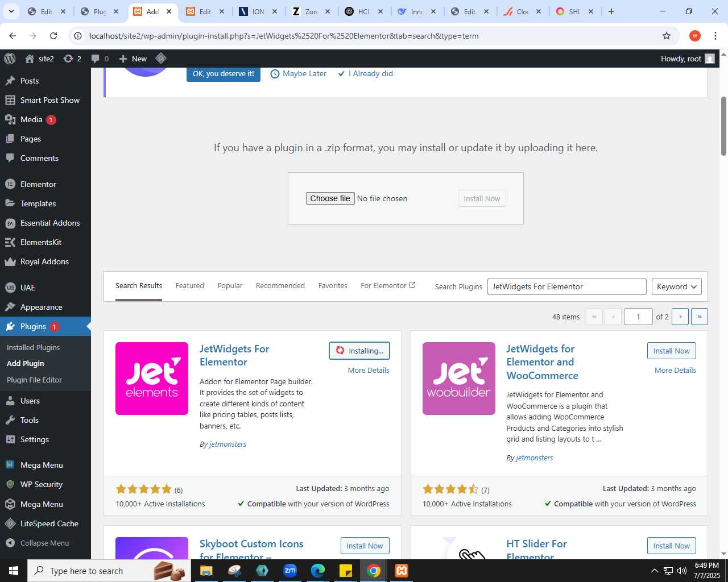This screenshot has height=582, width=728.
Task: Open the Essential Addons sidebar icon
Action: tap(10, 223)
